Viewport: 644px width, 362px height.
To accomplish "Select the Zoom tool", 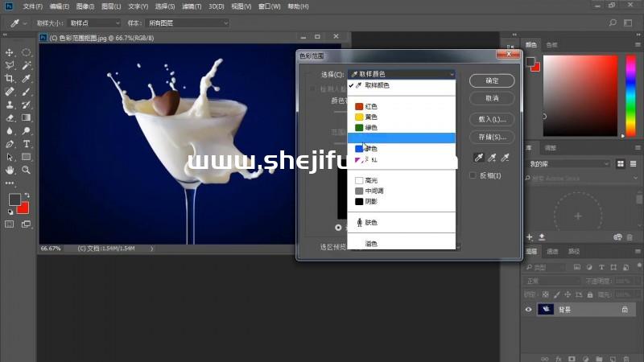I will point(26,170).
